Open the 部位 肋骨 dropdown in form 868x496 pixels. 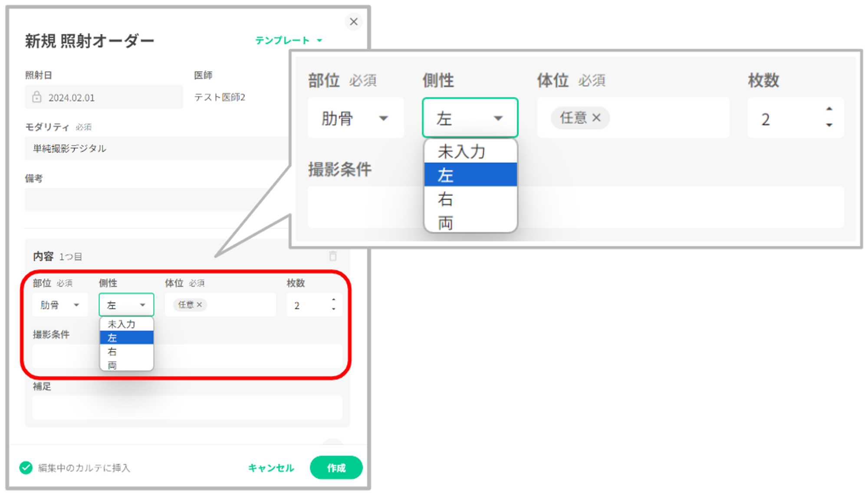60,305
